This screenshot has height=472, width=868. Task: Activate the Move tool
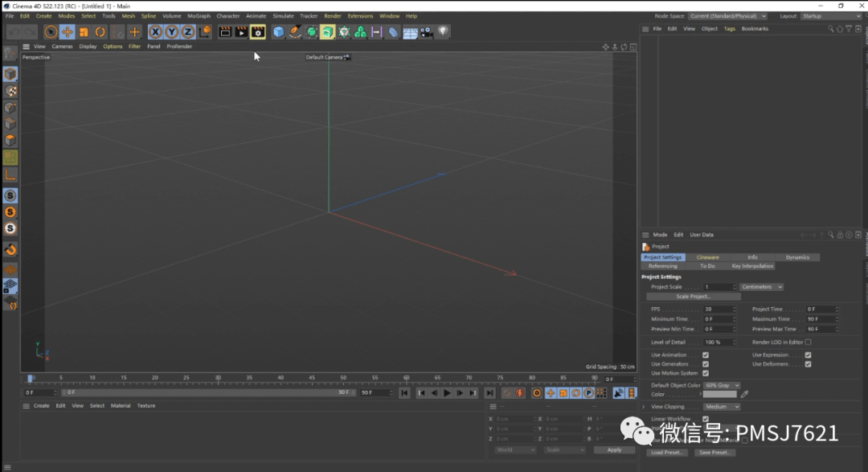click(x=68, y=32)
